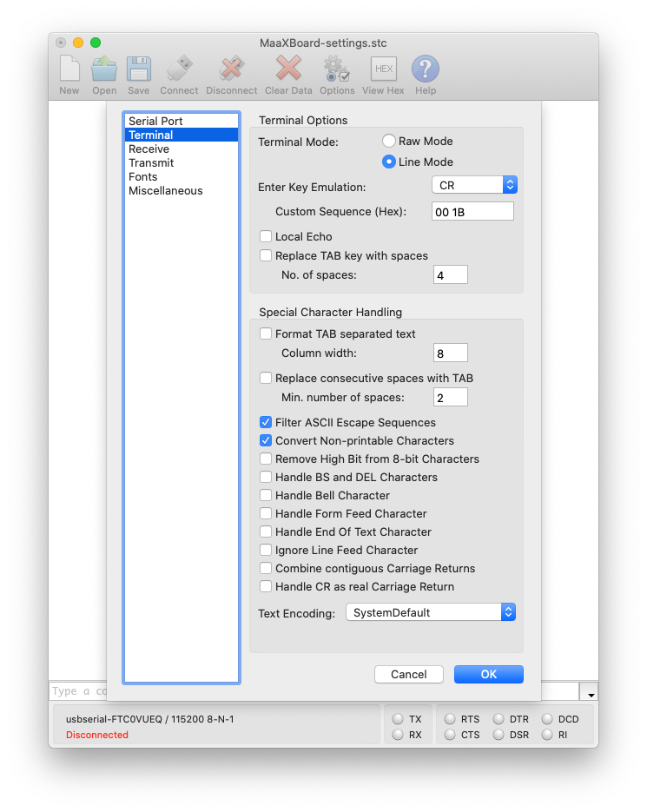Enable Remove High Bit from 8-bit Characters
Image resolution: width=647 pixels, height=812 pixels.
(266, 459)
